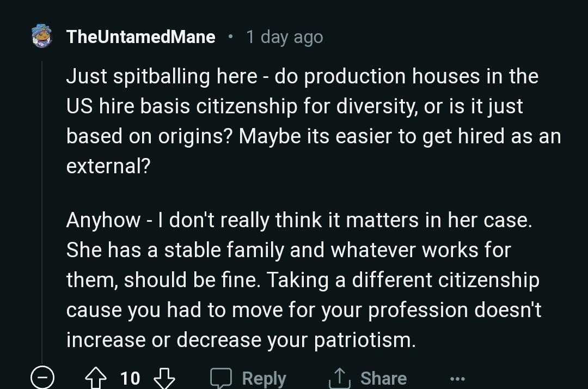Visit the TheUntamedMane username profile link
Viewport: 588px width, 389px height.
tap(140, 37)
